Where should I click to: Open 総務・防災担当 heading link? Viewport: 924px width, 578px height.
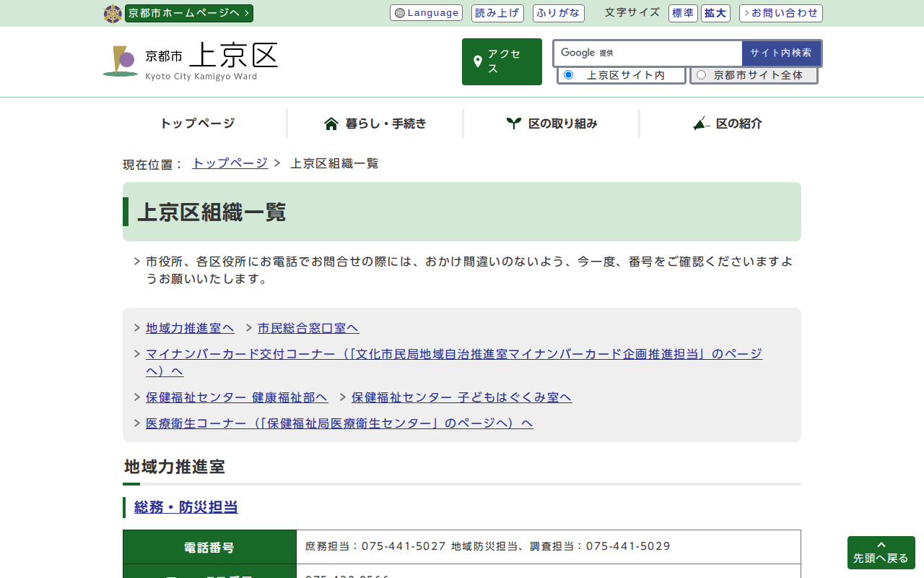(x=186, y=507)
